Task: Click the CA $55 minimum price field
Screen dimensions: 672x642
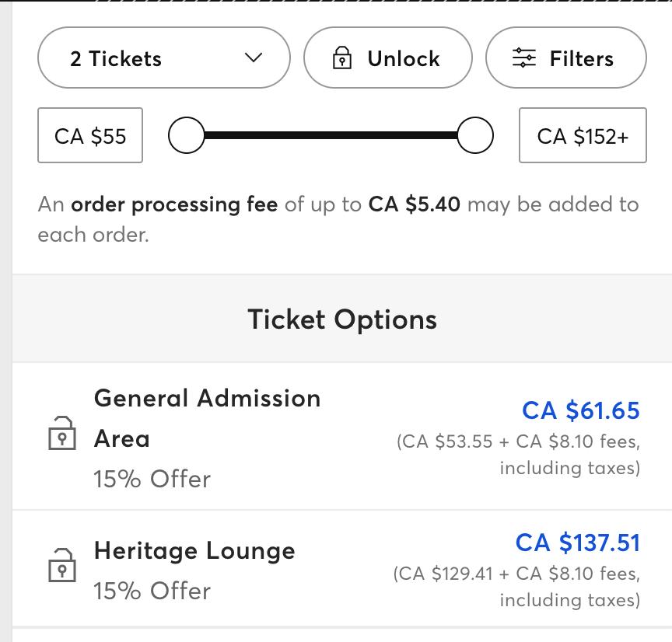Action: [90, 136]
